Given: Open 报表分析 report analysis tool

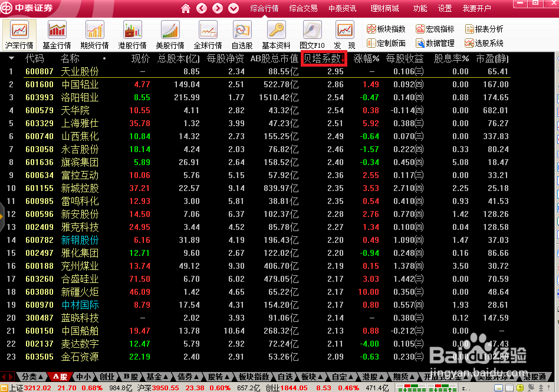Looking at the screenshot, I should [484, 29].
